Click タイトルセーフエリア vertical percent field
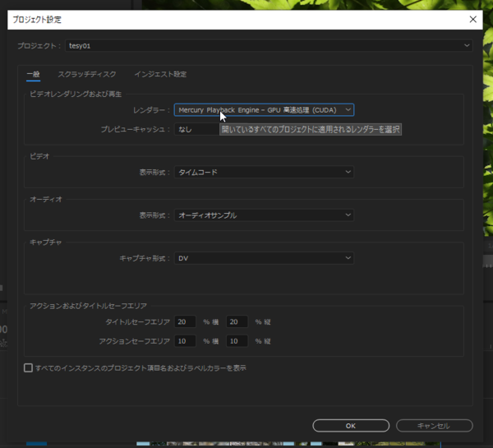Image resolution: width=493 pixels, height=448 pixels. click(237, 322)
